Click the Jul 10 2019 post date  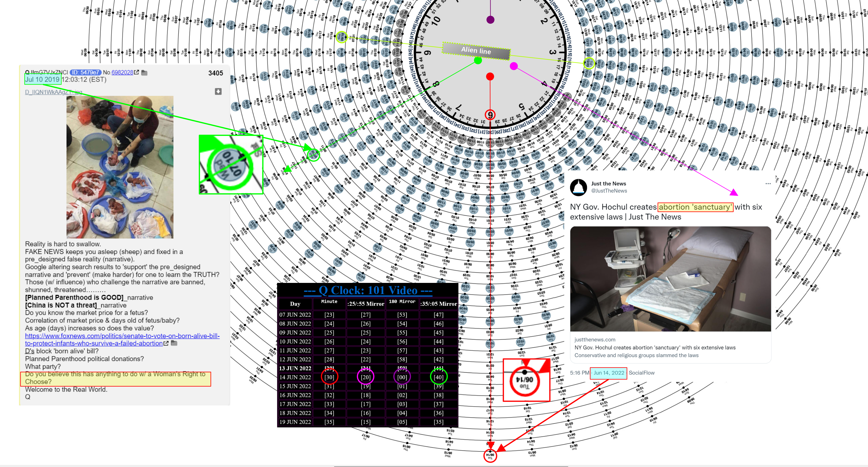click(42, 80)
